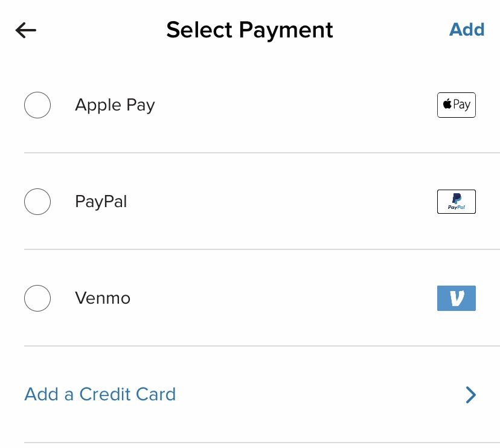
Task: Click the Apple Pay logo badge
Action: 456,104
